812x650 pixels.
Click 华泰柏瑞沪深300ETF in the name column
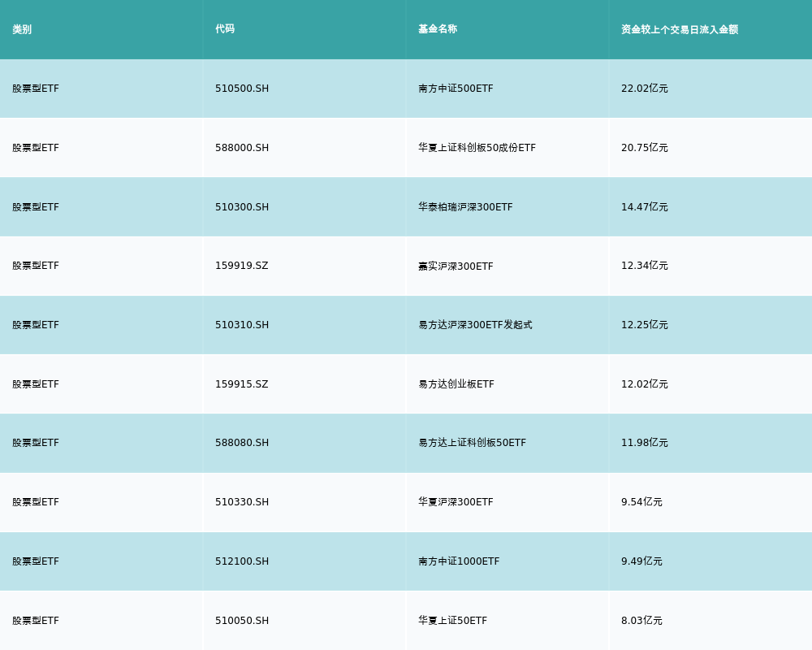[465, 207]
